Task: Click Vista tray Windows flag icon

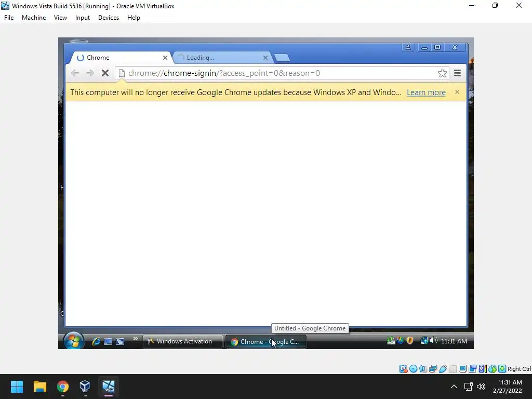Action: (401, 341)
